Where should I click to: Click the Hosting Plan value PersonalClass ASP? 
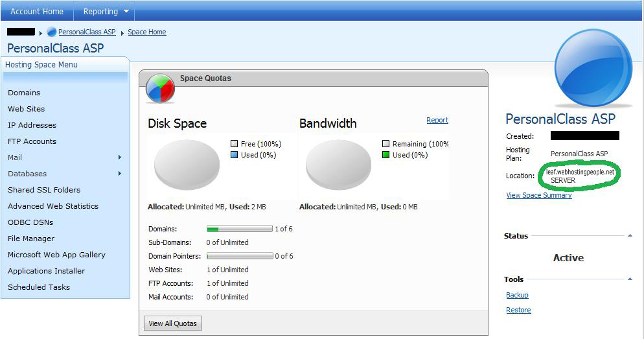click(579, 153)
